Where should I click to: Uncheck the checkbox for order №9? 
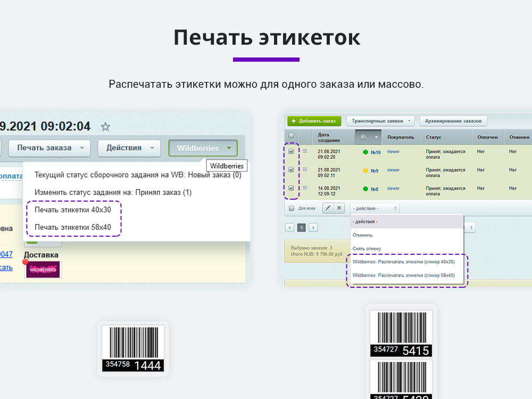(291, 170)
